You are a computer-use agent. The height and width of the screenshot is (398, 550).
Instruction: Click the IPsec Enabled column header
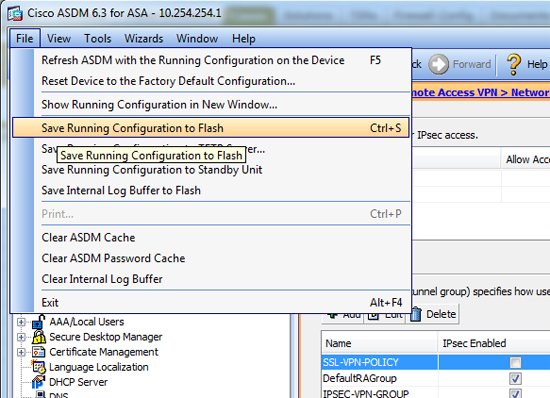tap(494, 343)
